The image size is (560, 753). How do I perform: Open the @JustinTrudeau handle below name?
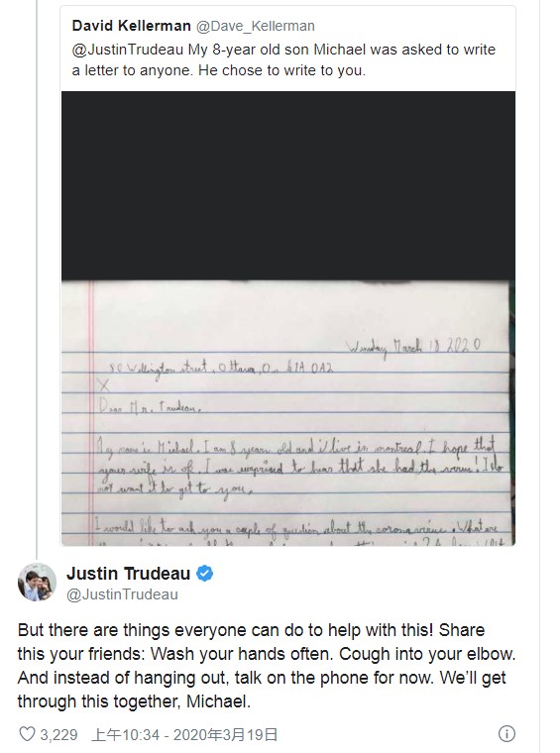[122, 594]
